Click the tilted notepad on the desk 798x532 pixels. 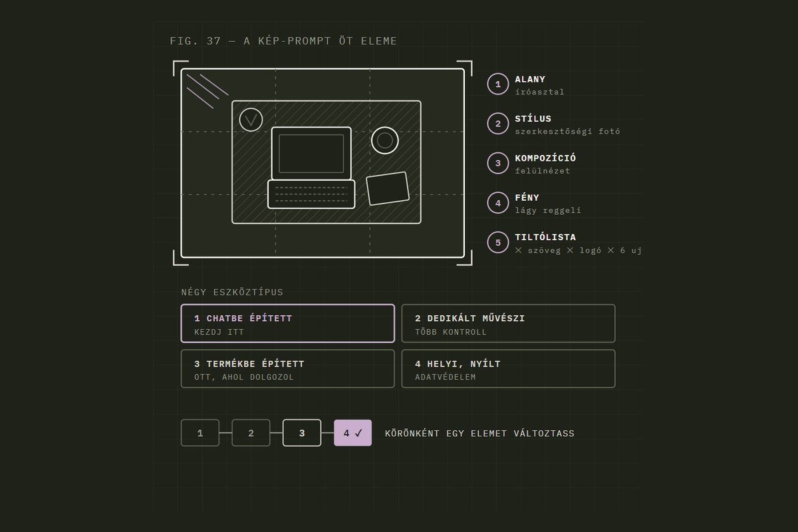tap(388, 188)
